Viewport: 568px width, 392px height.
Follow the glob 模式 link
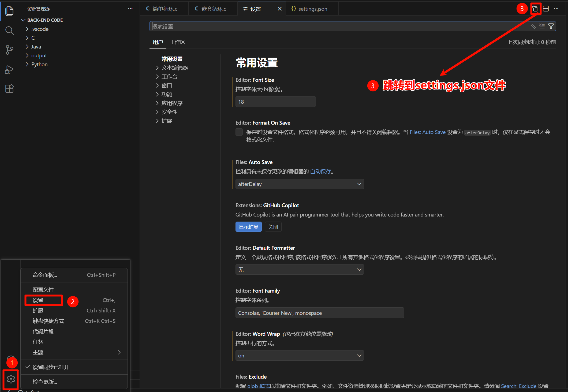tap(258, 386)
